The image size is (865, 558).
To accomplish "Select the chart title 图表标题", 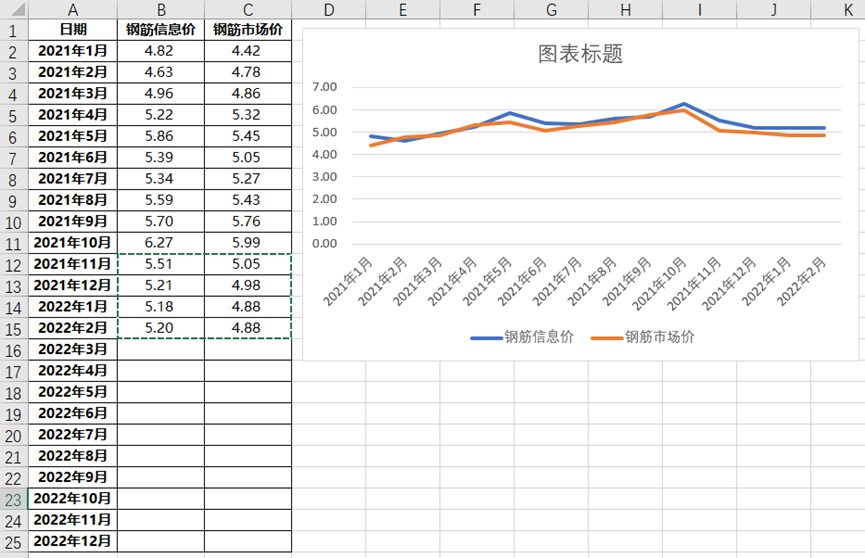I will 580,54.
